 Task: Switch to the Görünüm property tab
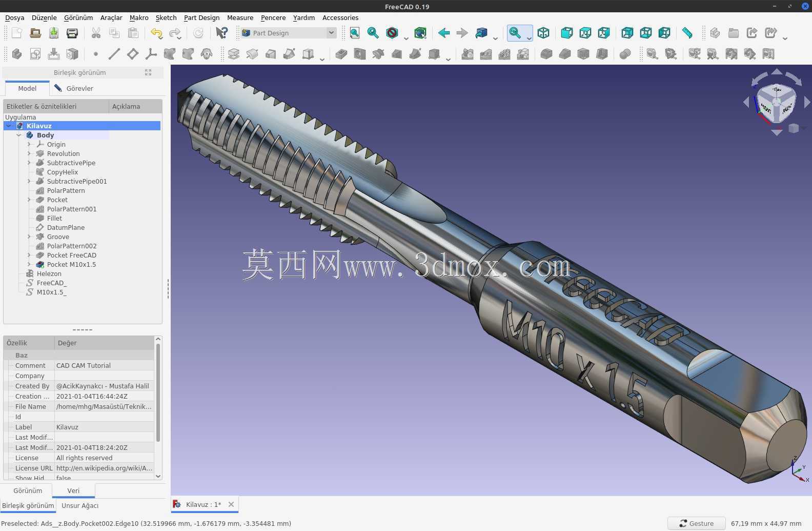[28, 490]
